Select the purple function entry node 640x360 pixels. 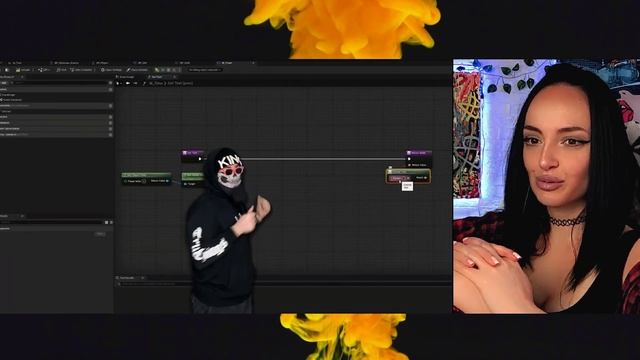click(192, 156)
